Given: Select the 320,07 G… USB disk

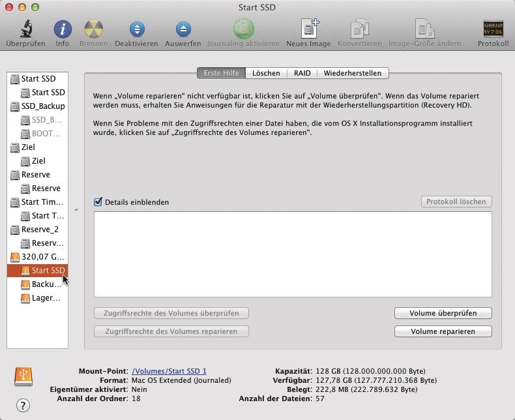Looking at the screenshot, I should [x=37, y=257].
